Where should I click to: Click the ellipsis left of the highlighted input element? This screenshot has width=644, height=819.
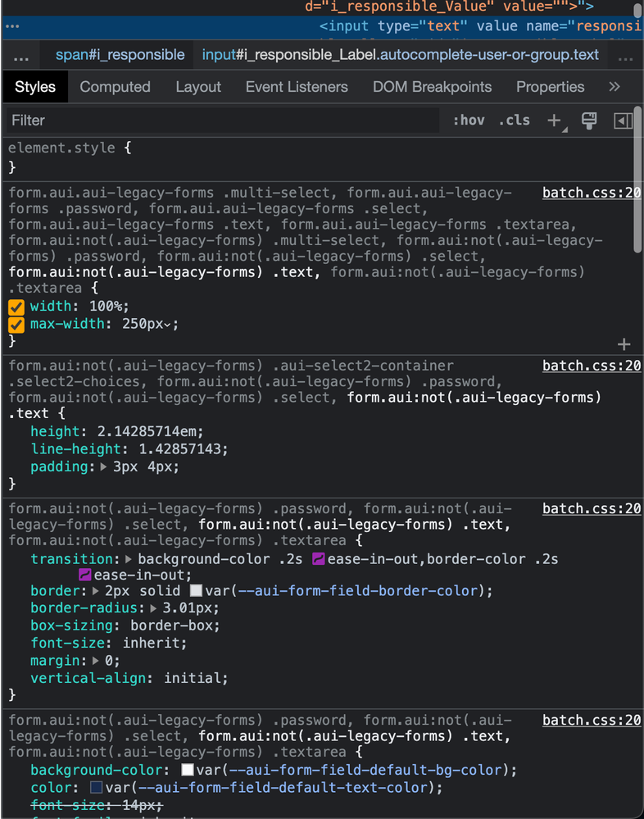pyautogui.click(x=12, y=26)
